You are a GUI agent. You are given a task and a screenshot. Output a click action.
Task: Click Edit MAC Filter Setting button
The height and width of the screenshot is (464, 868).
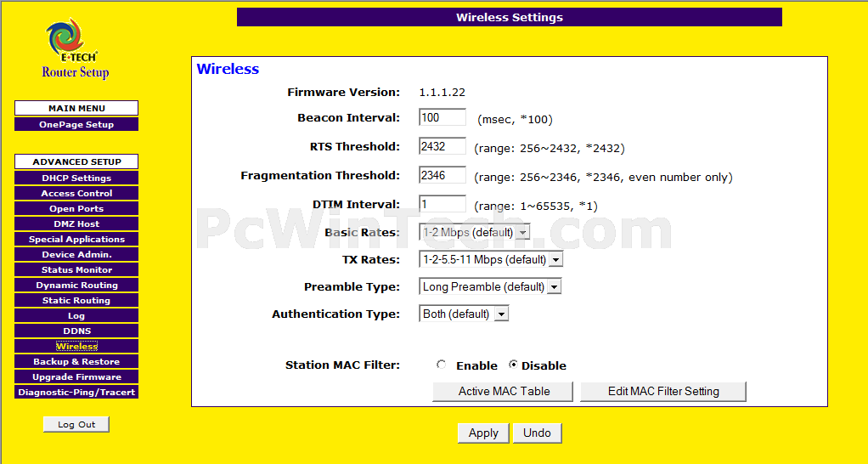[x=663, y=392]
